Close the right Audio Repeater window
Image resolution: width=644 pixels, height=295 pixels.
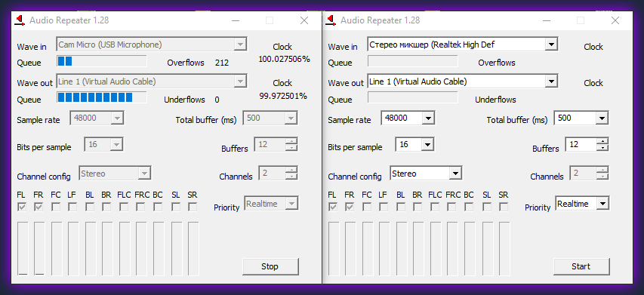coord(615,20)
